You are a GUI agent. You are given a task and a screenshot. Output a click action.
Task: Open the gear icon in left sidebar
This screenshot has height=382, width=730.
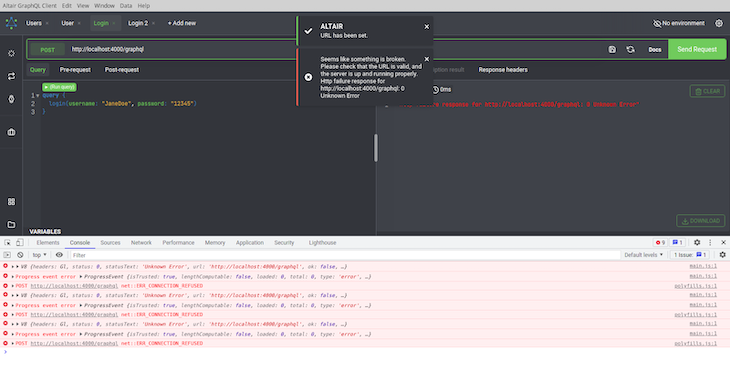coord(11,54)
